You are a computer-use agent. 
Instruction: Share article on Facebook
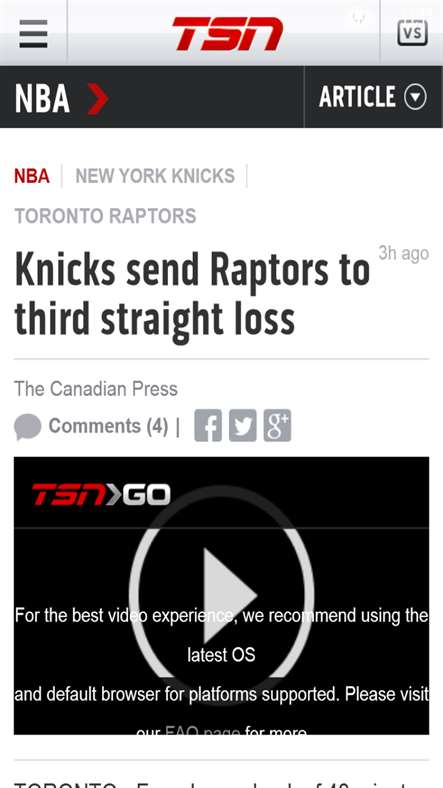point(208,426)
